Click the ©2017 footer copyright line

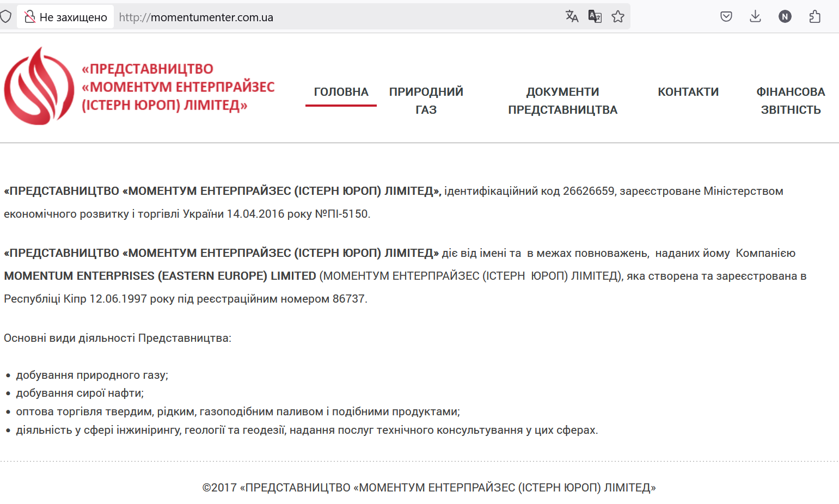click(x=429, y=488)
